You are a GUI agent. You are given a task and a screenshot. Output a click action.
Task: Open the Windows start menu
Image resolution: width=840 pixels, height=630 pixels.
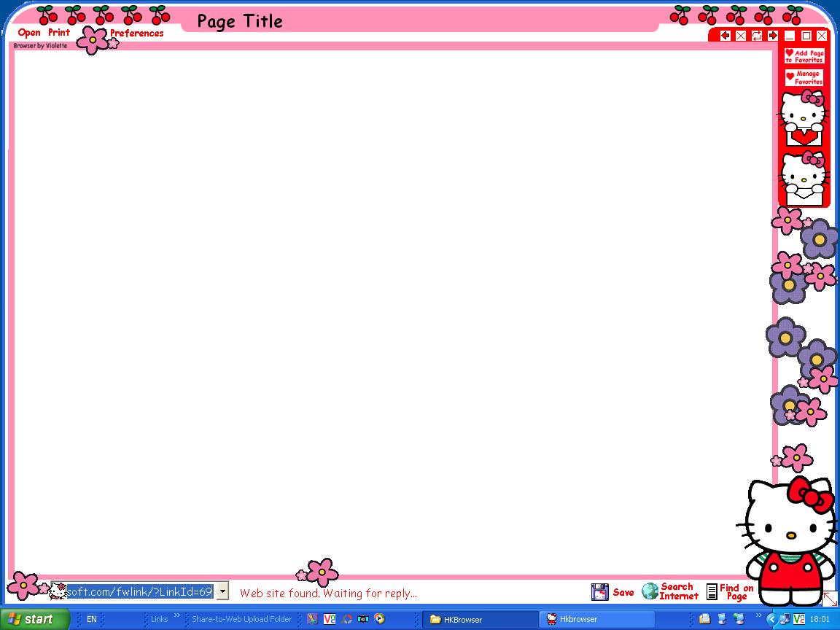coord(34,619)
